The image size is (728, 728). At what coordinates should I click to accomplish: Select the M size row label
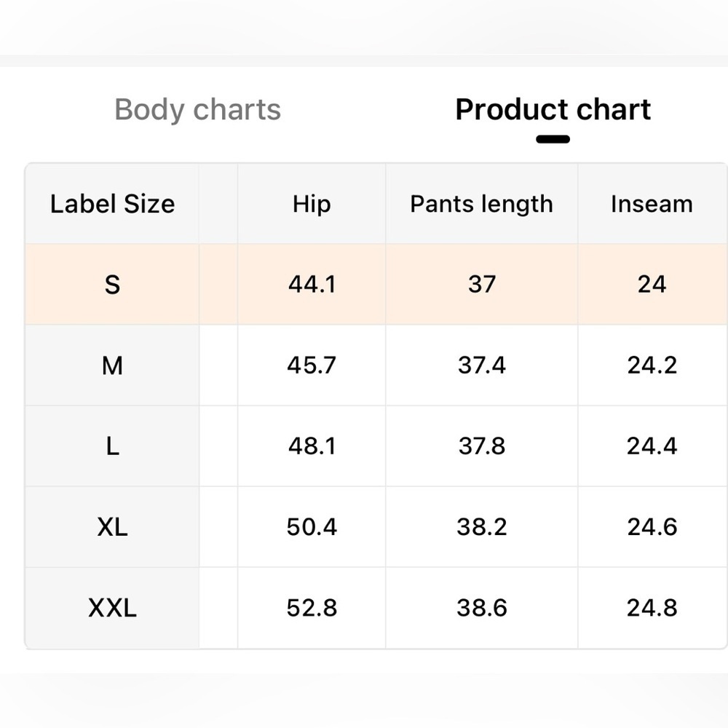(x=112, y=365)
